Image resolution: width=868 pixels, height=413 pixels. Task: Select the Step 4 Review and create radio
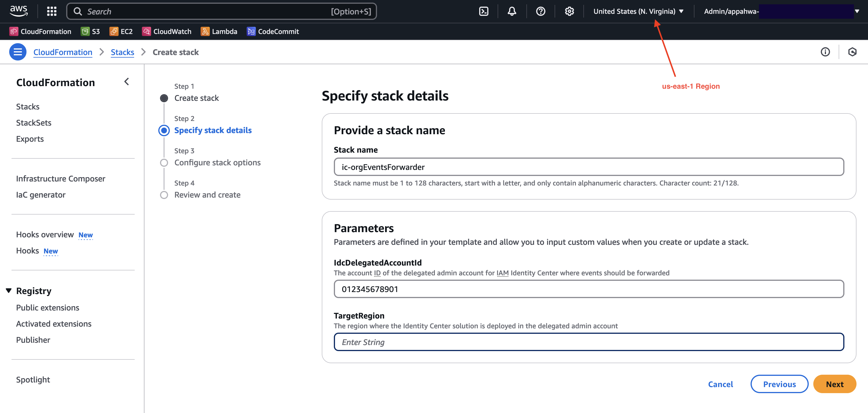click(164, 194)
